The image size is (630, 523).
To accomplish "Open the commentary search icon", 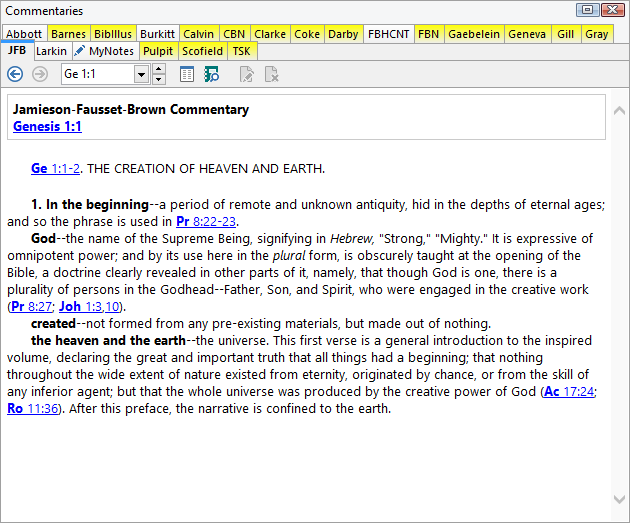I will click(212, 74).
